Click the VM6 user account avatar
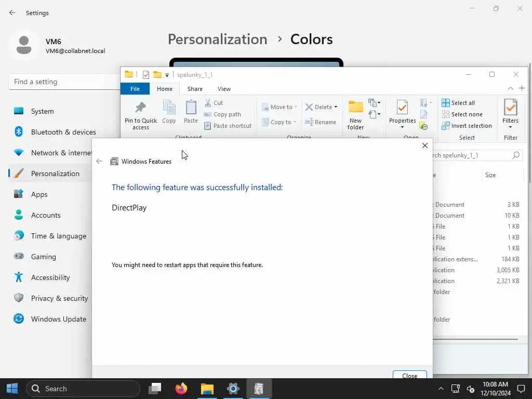Image resolution: width=532 pixels, height=399 pixels. tap(24, 45)
